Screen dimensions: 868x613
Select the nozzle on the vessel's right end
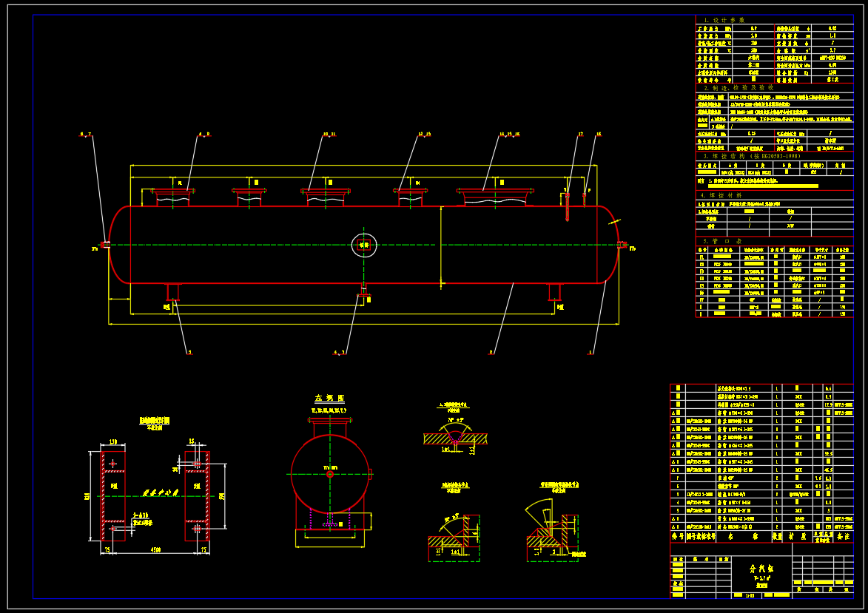[621, 245]
